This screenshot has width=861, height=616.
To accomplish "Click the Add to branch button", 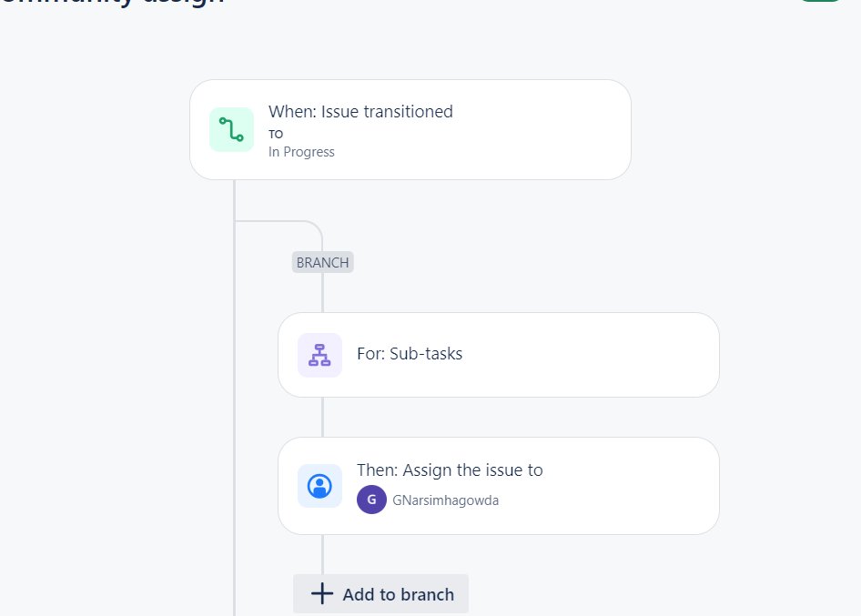I will pos(380,593).
